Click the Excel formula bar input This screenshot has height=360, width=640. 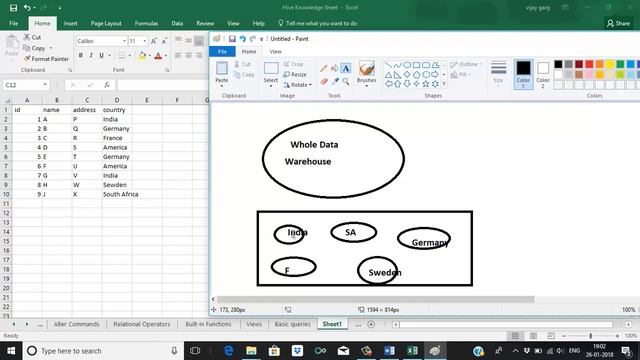[x=163, y=85]
